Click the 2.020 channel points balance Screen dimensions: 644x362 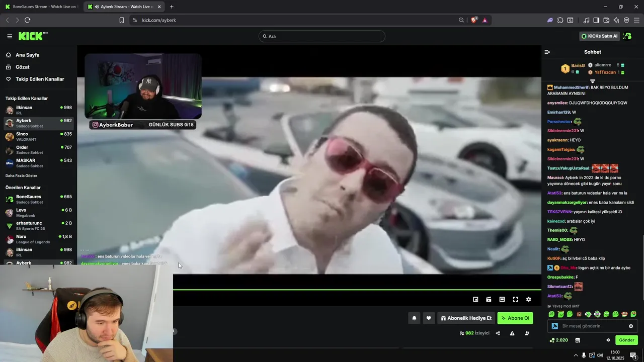pos(559,340)
